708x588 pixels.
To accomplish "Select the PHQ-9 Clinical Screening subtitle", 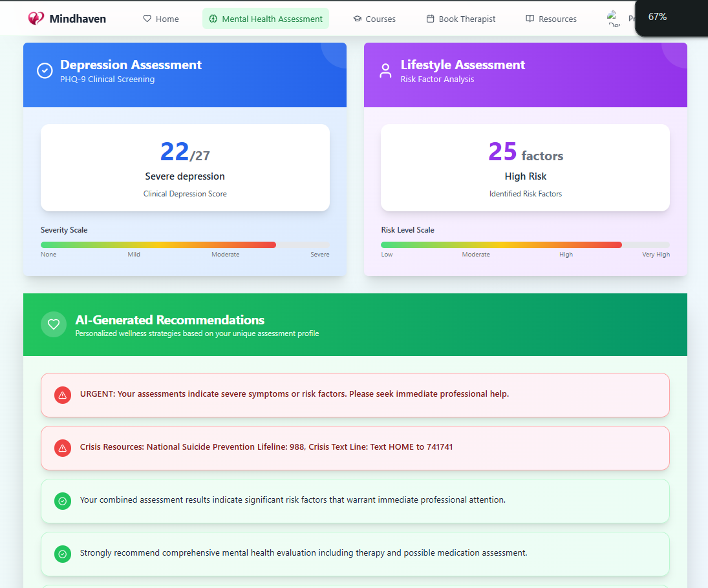I will [x=107, y=79].
